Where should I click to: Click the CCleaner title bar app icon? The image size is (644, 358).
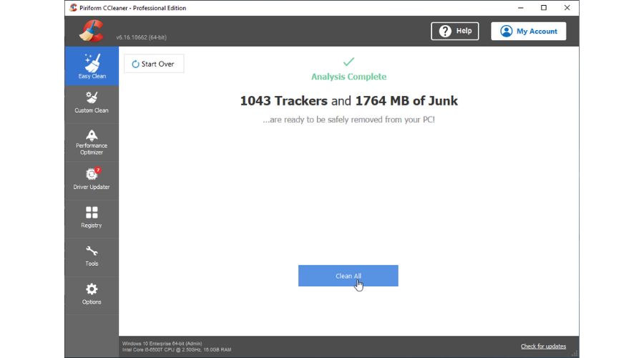pos(74,8)
